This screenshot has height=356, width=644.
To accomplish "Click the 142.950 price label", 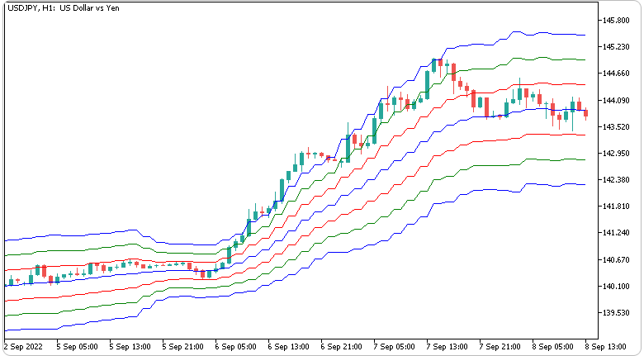I will (x=616, y=154).
